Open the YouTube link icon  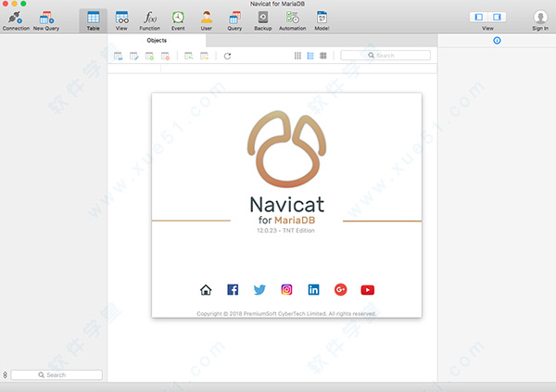367,290
